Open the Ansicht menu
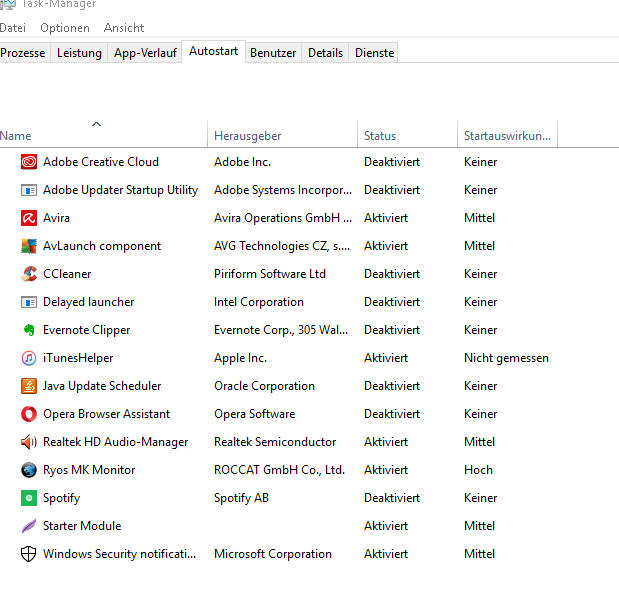This screenshot has height=592, width=619. [124, 28]
